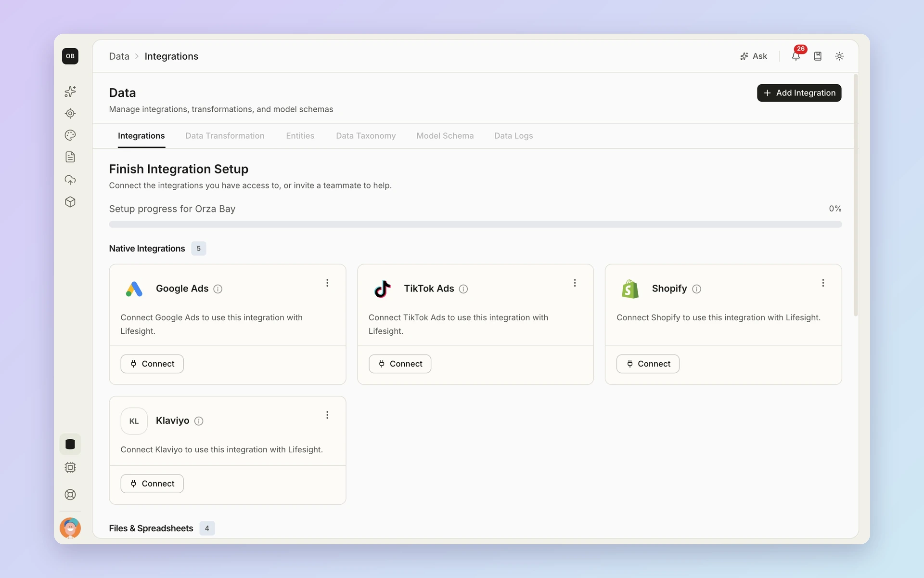Connect the Shopify integration

648,364
